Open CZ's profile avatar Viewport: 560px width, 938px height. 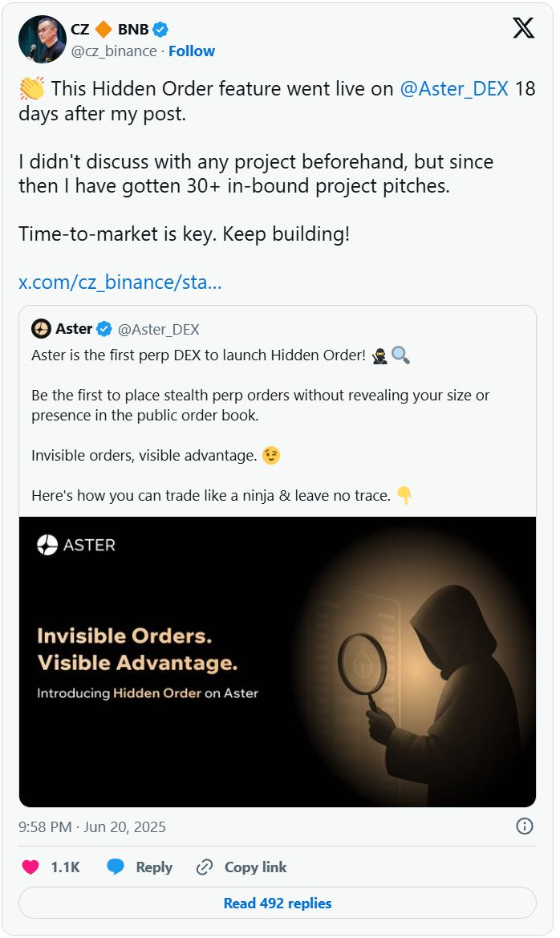(x=42, y=39)
